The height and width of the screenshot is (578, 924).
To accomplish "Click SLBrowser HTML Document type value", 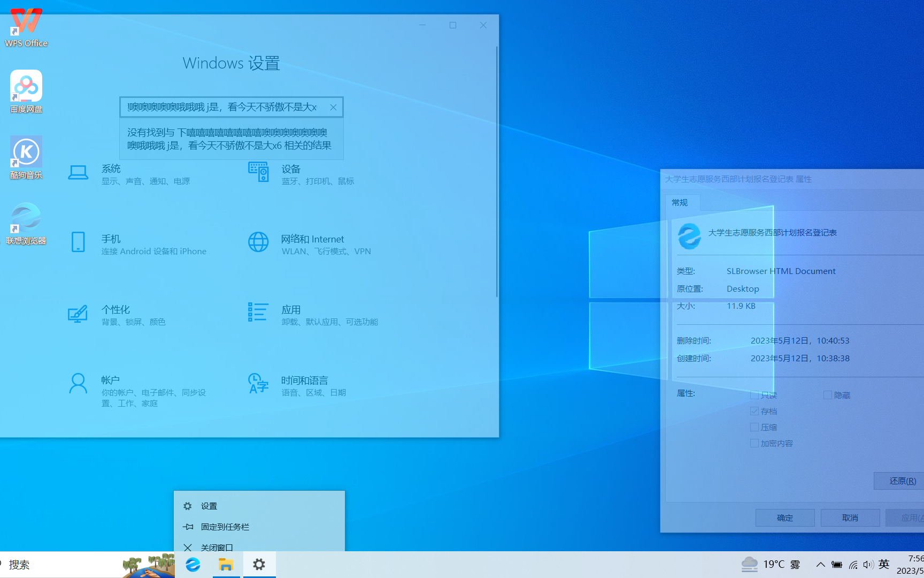I will tap(781, 271).
